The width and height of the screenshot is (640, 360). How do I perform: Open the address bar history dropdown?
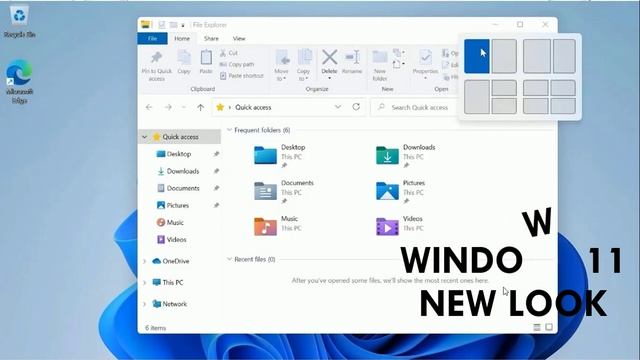point(338,107)
